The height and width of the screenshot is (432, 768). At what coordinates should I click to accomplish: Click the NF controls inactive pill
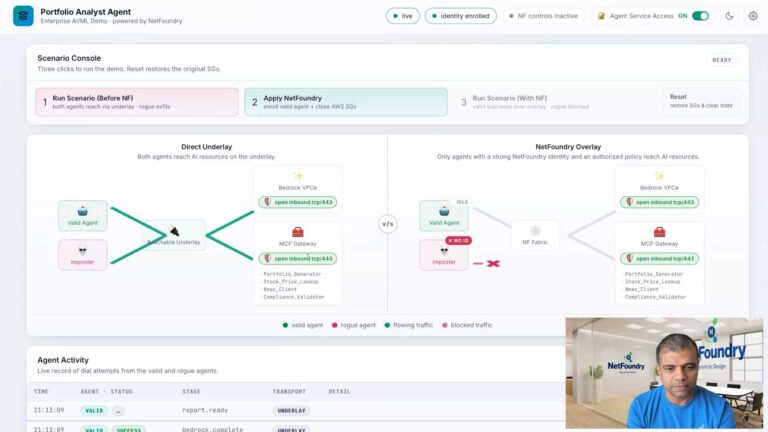tap(543, 16)
